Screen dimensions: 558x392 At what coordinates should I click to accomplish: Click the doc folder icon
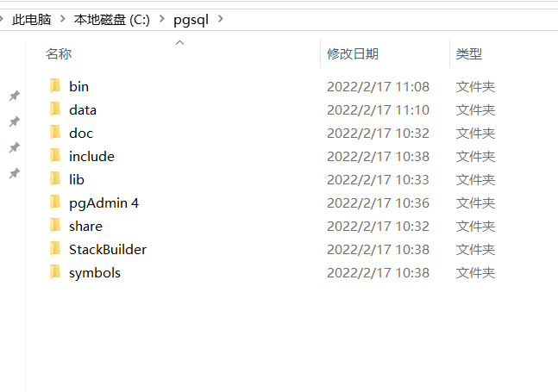point(55,133)
